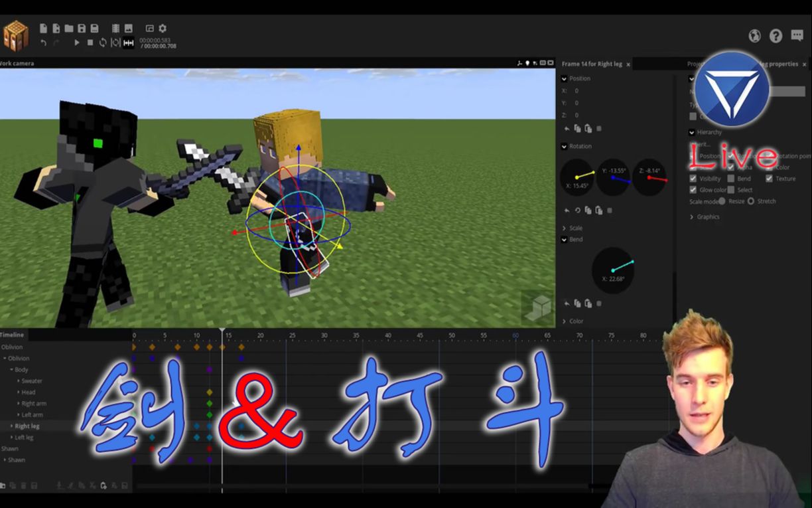The width and height of the screenshot is (812, 508).
Task: Expand the Scale section
Action: click(x=564, y=228)
